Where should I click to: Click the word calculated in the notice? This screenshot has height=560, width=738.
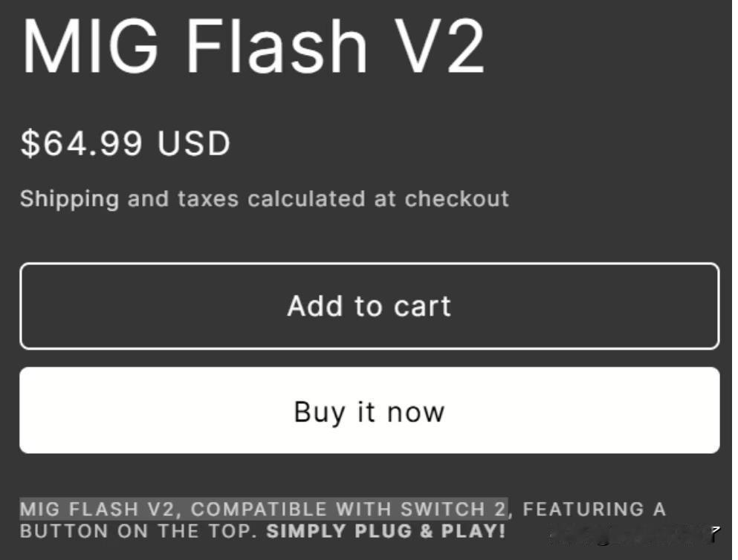tap(306, 198)
